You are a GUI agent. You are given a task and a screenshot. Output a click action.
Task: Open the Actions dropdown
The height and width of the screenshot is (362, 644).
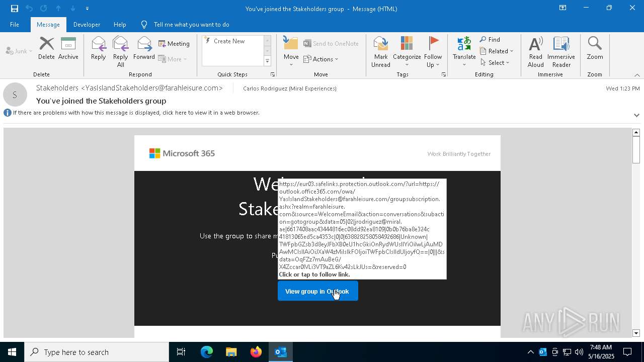click(321, 59)
